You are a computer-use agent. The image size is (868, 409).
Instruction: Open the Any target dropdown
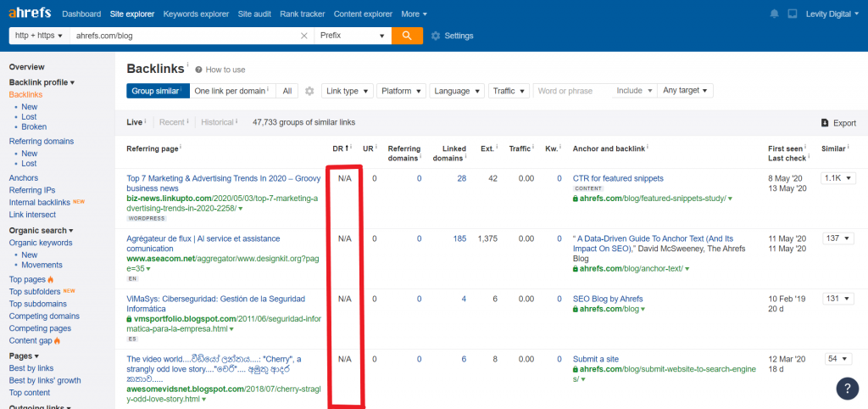685,90
